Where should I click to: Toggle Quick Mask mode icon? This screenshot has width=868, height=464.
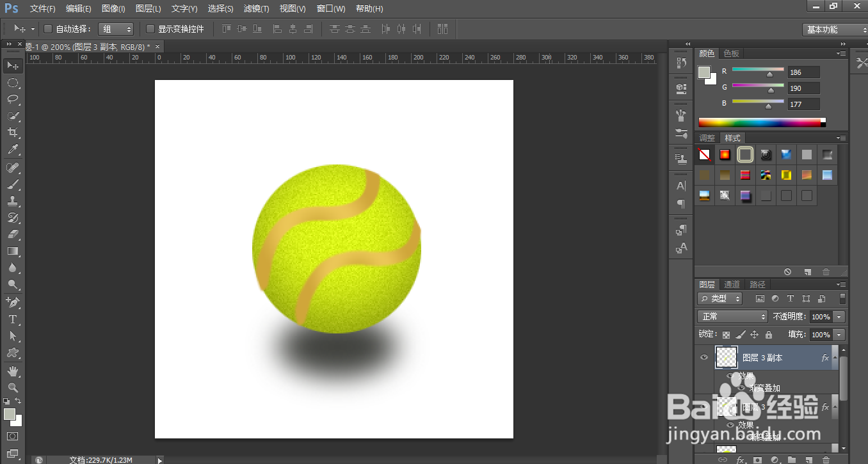tap(13, 436)
